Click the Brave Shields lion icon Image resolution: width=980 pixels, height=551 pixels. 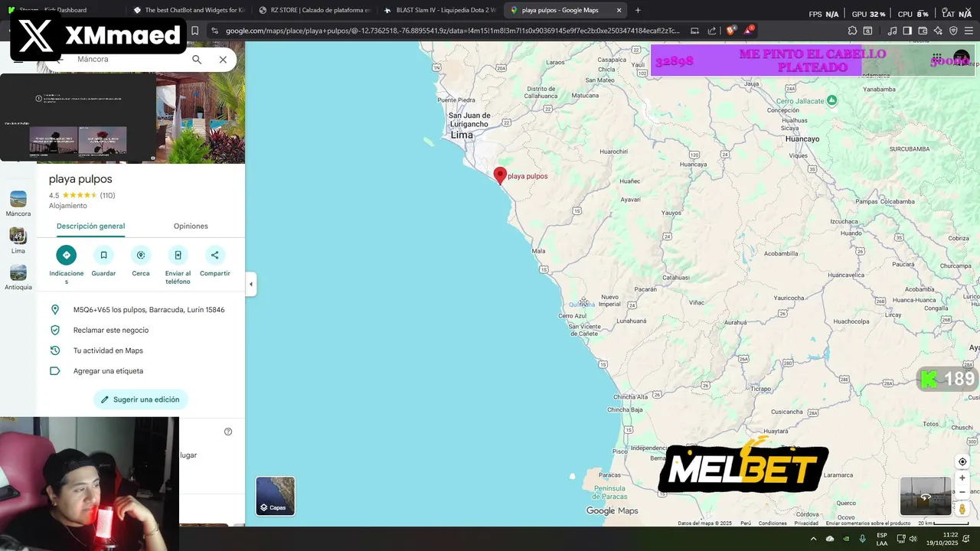pos(730,31)
